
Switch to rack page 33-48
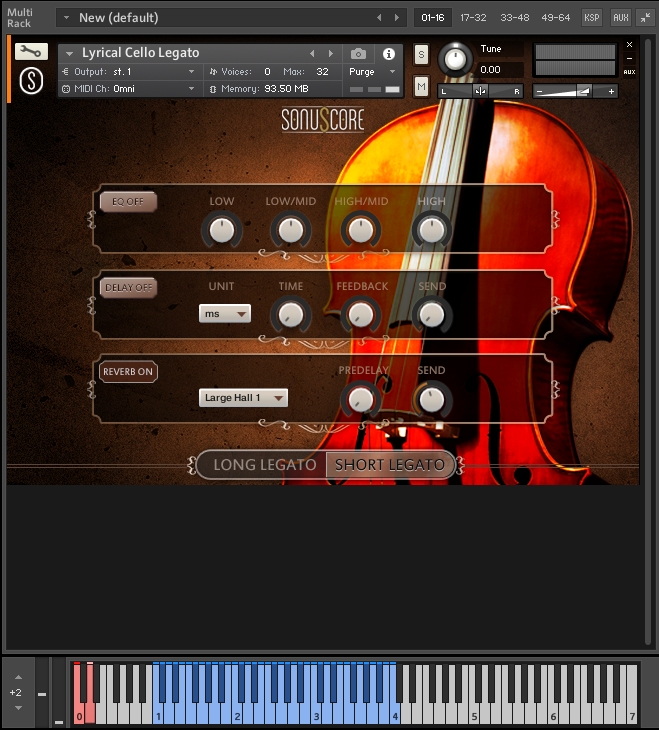tap(514, 18)
